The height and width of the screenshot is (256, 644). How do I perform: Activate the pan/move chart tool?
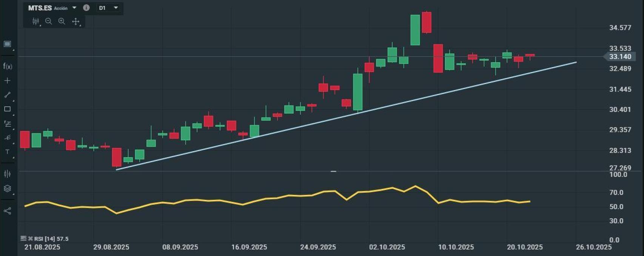(75, 21)
